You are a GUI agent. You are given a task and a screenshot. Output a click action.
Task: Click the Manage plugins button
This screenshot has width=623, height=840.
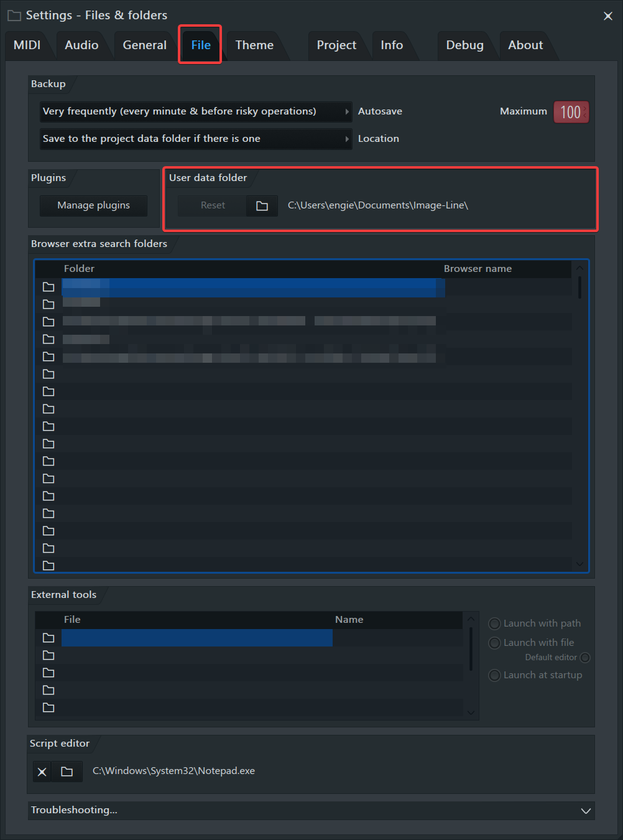(93, 205)
